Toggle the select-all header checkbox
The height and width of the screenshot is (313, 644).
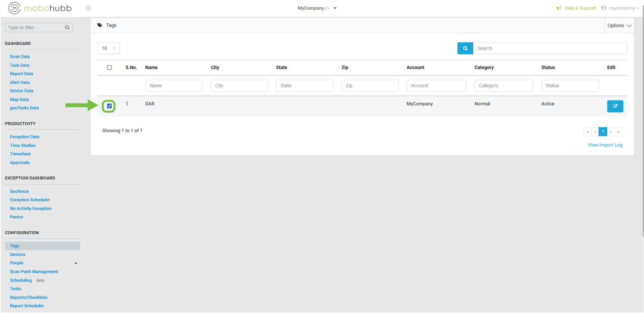[x=109, y=68]
